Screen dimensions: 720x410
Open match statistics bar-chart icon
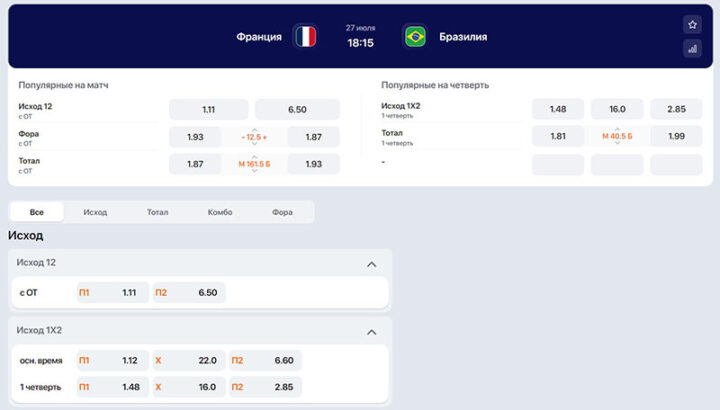click(692, 48)
